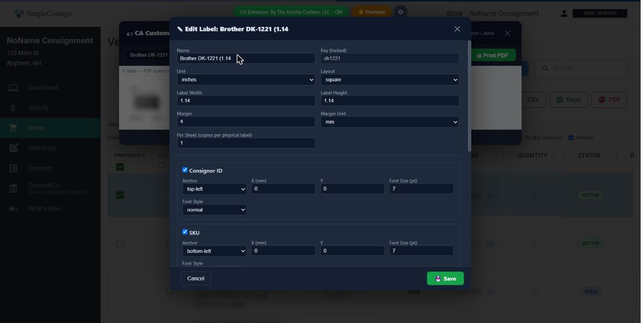Screen dimensions: 644x323
Task: Toggle the green select-all checkbox under PRINT/SELECT
Action: coord(120,167)
